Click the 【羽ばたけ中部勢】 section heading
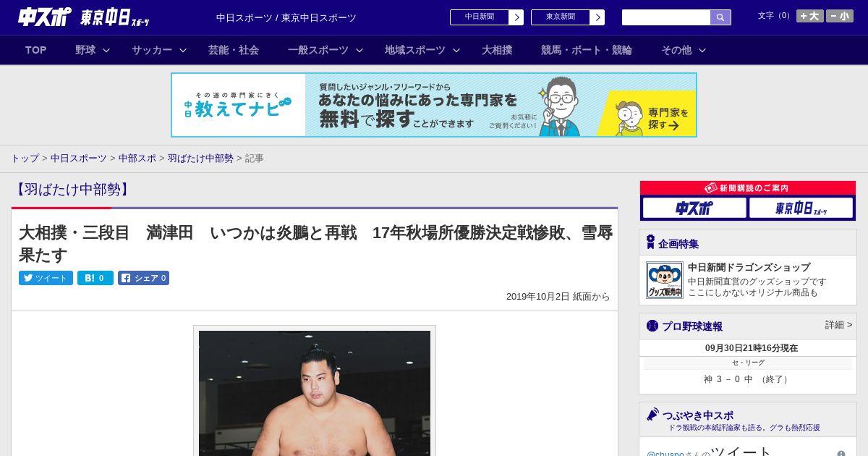This screenshot has width=868, height=456. 72,190
